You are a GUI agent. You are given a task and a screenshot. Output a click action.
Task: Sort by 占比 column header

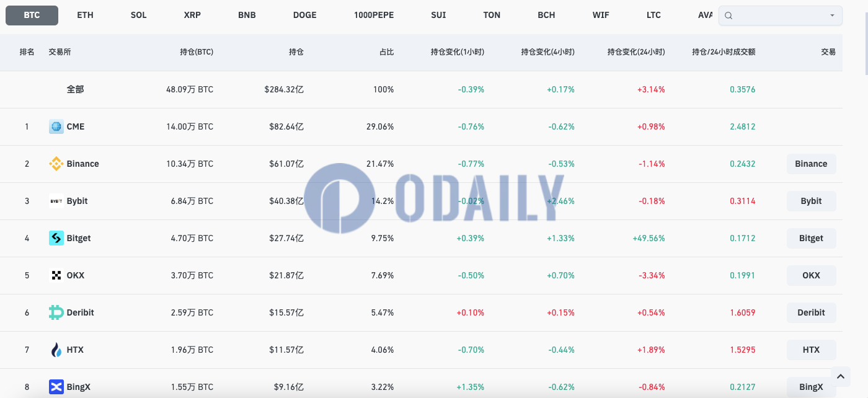[386, 52]
